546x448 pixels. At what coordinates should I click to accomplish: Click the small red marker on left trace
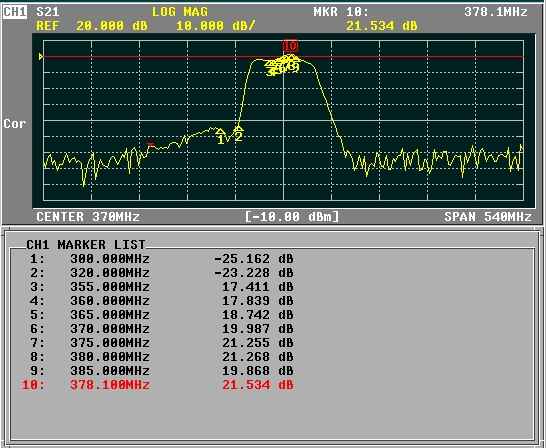151,144
